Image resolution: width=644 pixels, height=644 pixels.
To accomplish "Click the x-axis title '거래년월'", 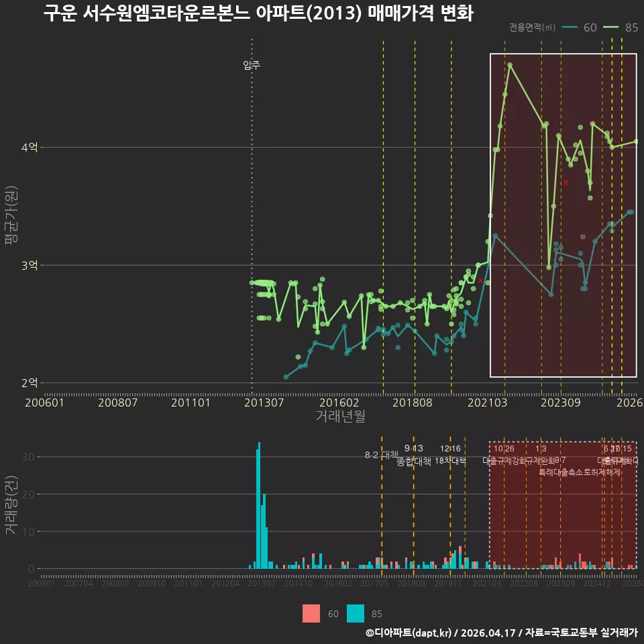I will 341,416.
